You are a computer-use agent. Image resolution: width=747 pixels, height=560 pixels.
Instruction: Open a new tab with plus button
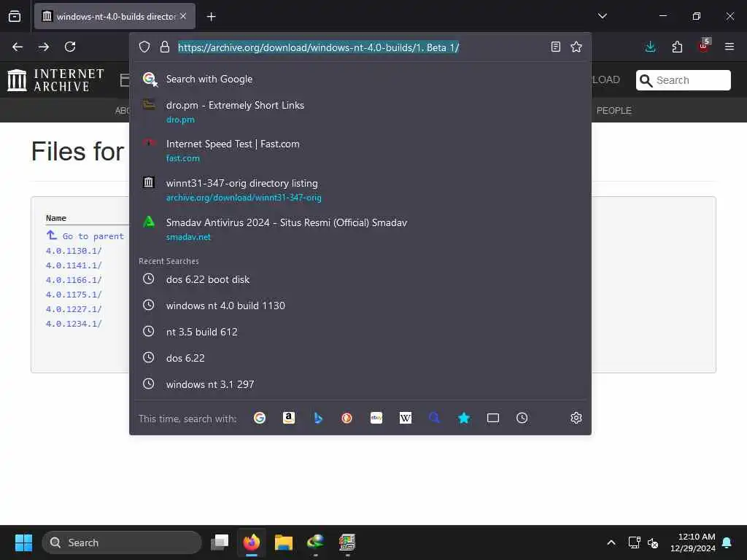click(x=211, y=17)
